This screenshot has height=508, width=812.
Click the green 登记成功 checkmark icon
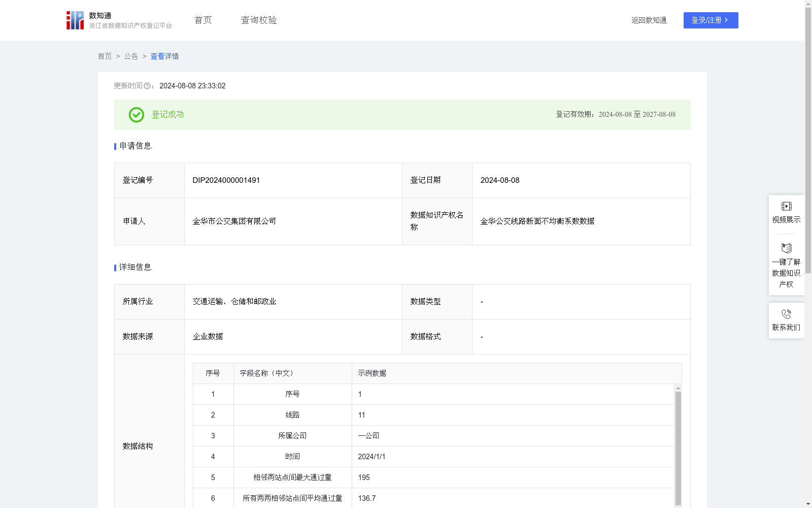[x=136, y=115]
